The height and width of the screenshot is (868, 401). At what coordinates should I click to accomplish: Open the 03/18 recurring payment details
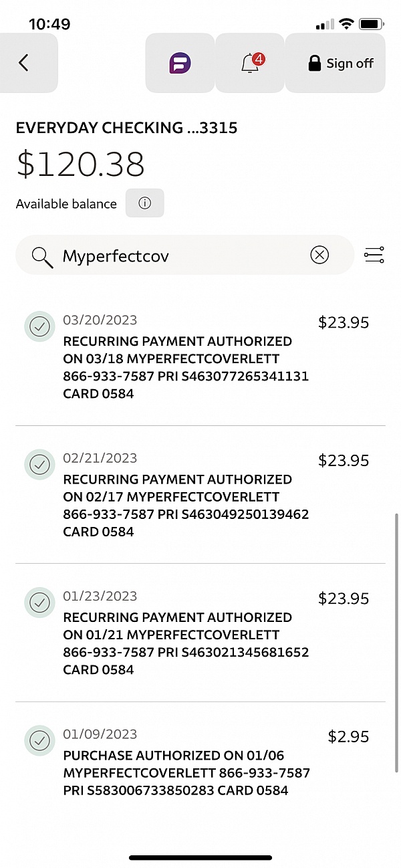tap(185, 367)
